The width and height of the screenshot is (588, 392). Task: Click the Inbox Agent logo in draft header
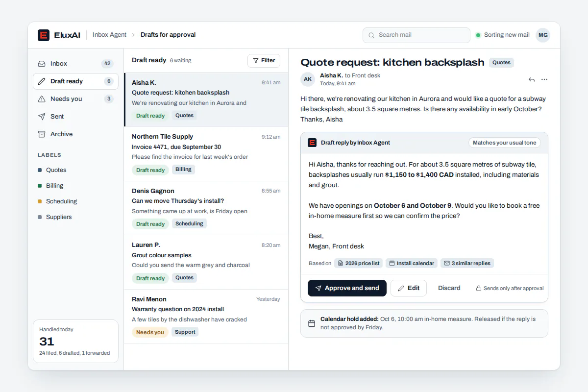point(312,143)
